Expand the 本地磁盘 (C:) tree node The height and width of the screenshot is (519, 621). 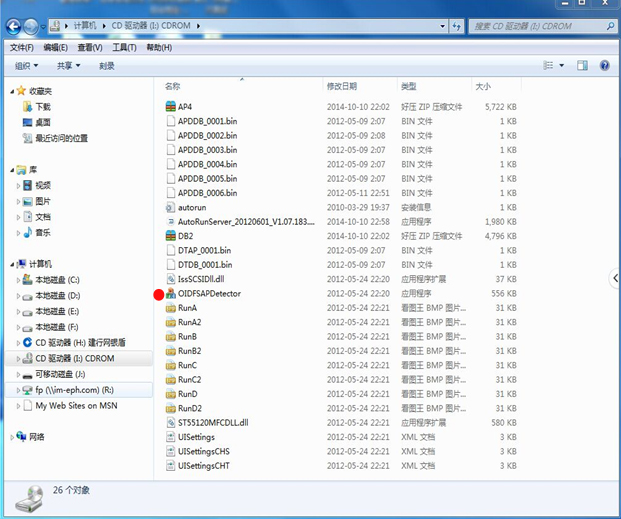[18, 281]
